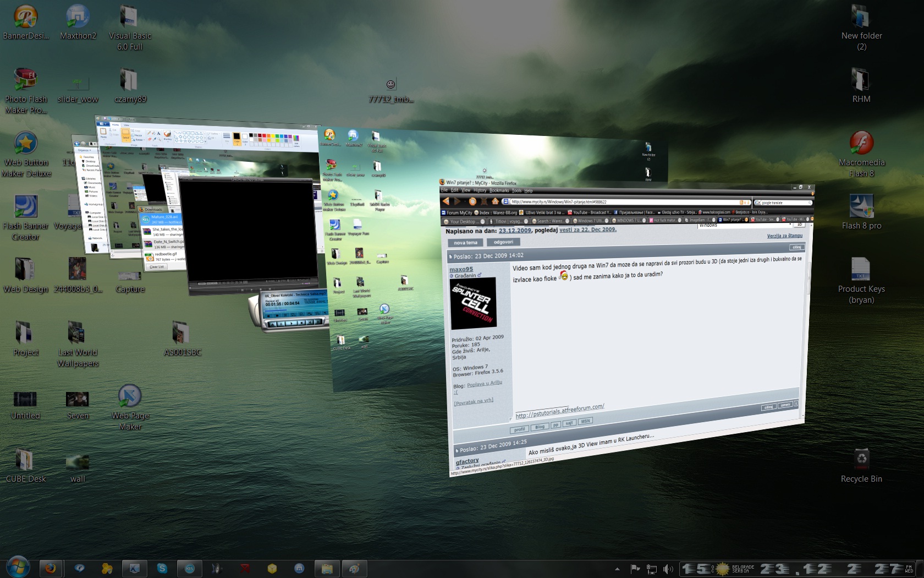Click the volume speaker tray icon
The width and height of the screenshot is (924, 578).
point(668,569)
